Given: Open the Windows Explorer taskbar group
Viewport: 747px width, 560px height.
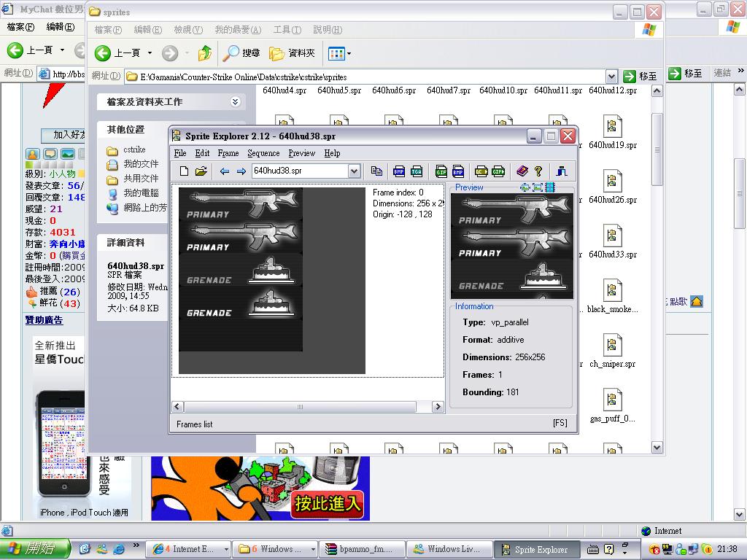Looking at the screenshot, I should tap(275, 549).
